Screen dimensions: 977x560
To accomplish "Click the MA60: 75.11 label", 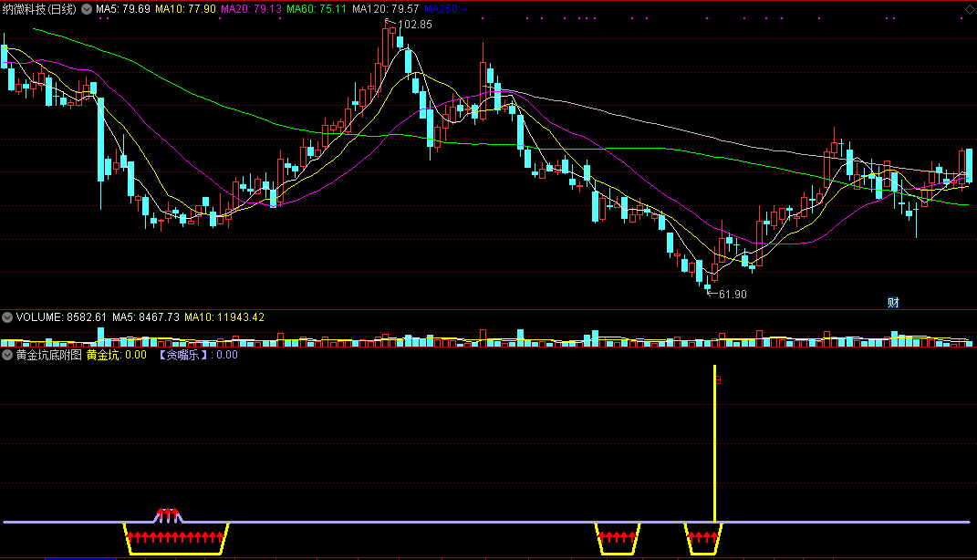I will 317,9.
